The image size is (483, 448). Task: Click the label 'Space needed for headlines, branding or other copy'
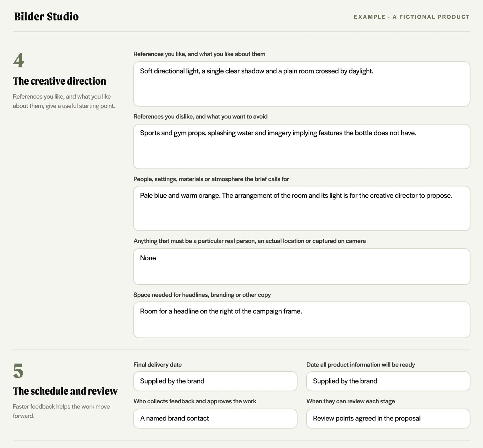pos(202,295)
